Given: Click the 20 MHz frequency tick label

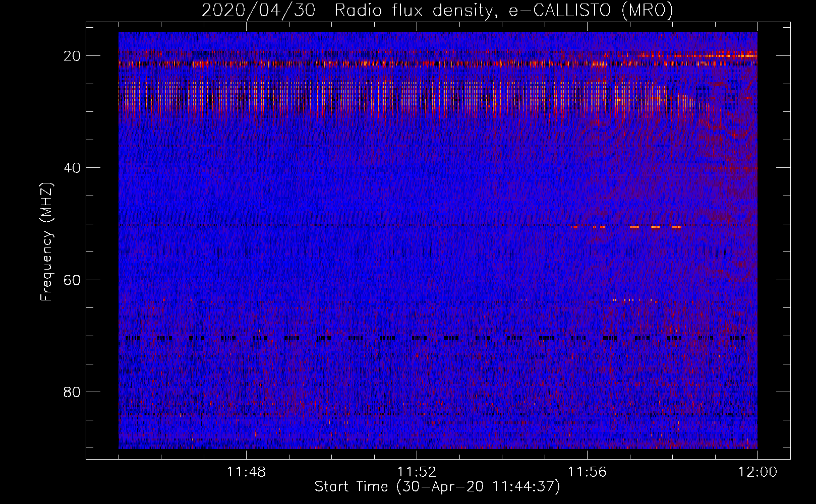Looking at the screenshot, I should click(72, 56).
